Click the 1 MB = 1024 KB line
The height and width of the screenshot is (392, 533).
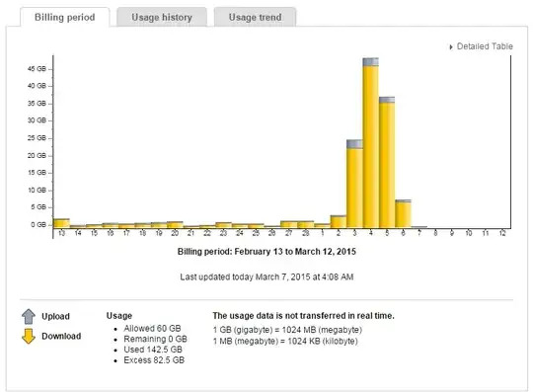tap(285, 341)
